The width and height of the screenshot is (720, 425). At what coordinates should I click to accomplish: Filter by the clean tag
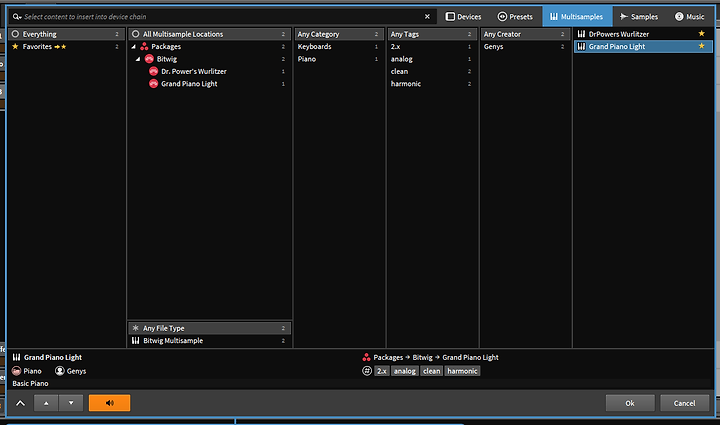432,71
